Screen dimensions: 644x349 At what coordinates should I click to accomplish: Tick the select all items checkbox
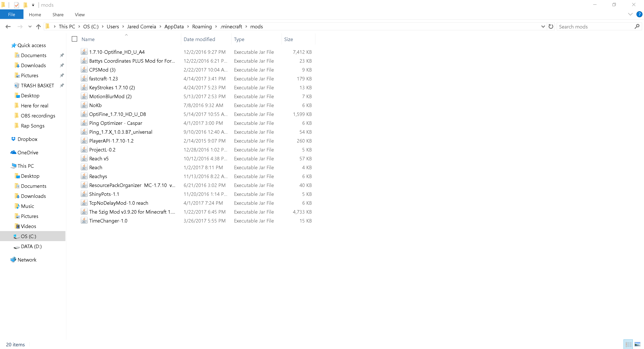(x=74, y=39)
